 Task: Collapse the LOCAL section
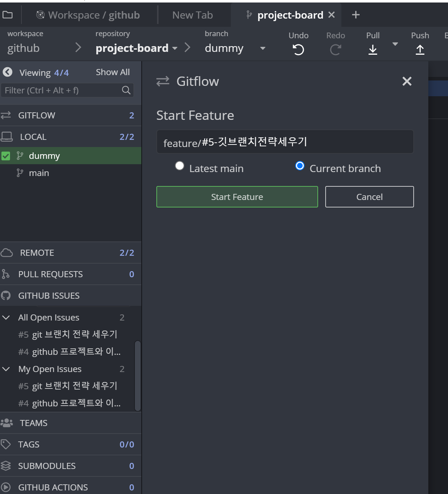[x=70, y=137]
